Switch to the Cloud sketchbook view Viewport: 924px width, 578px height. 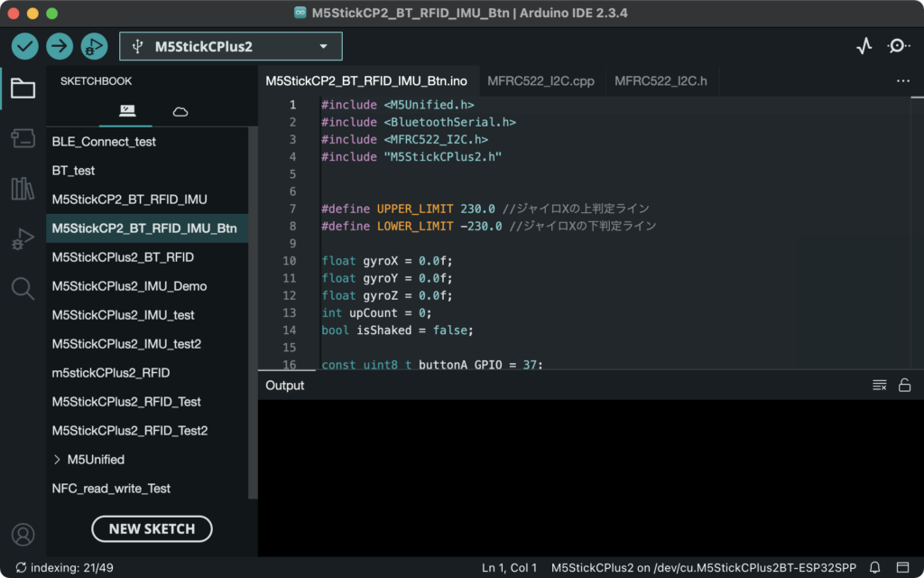(180, 111)
